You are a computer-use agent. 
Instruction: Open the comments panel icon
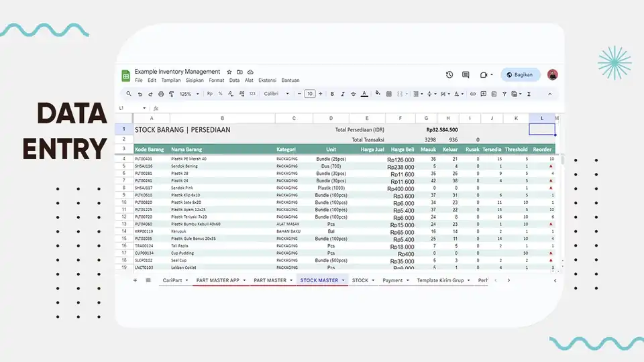[466, 74]
